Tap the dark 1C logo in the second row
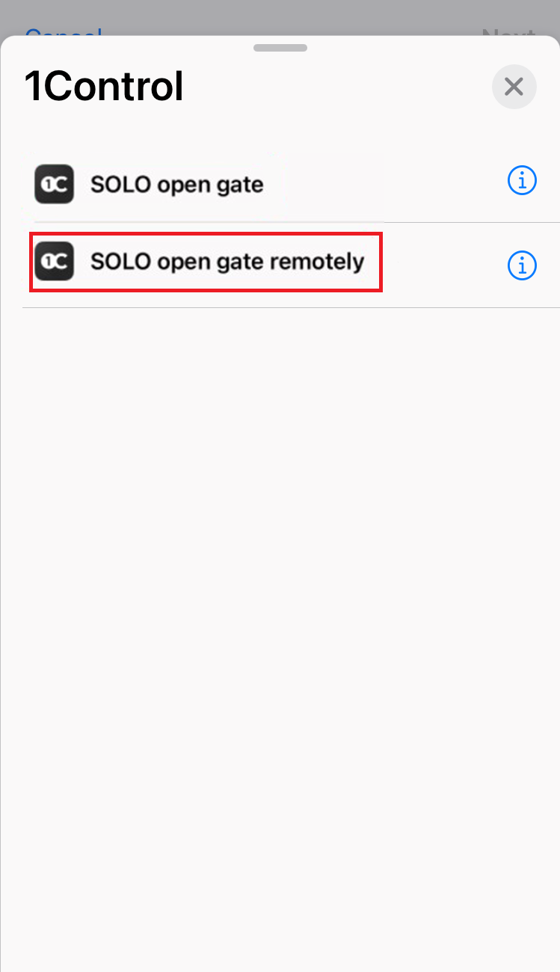 tap(54, 262)
